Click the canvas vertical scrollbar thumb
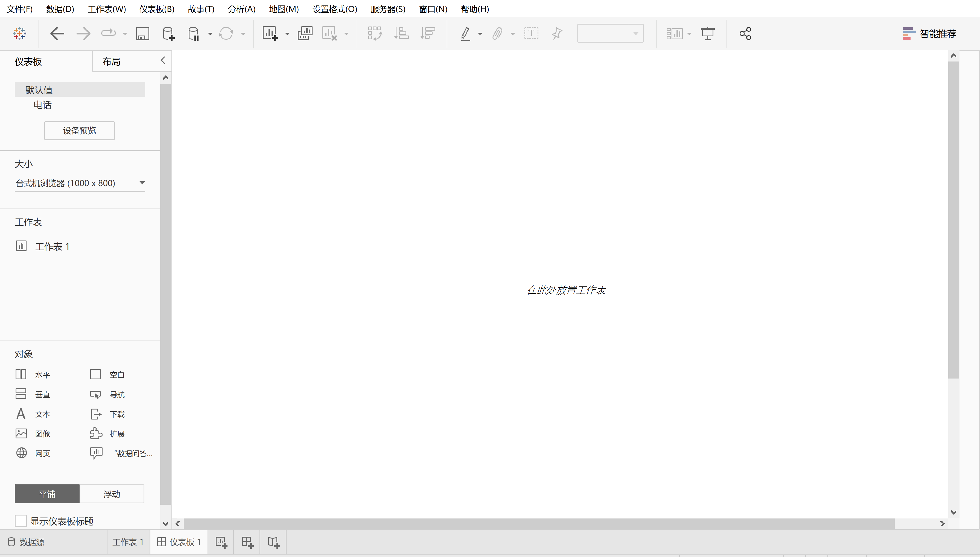This screenshot has height=557, width=980. point(953,220)
